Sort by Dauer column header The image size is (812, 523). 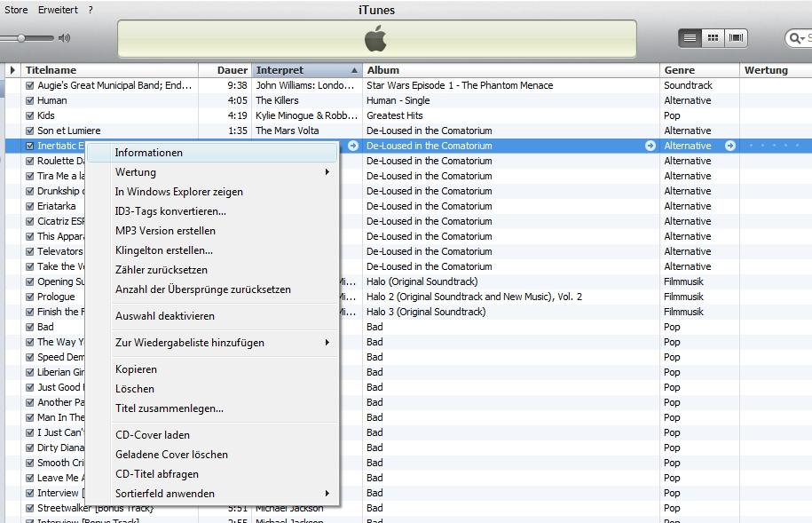click(225, 70)
